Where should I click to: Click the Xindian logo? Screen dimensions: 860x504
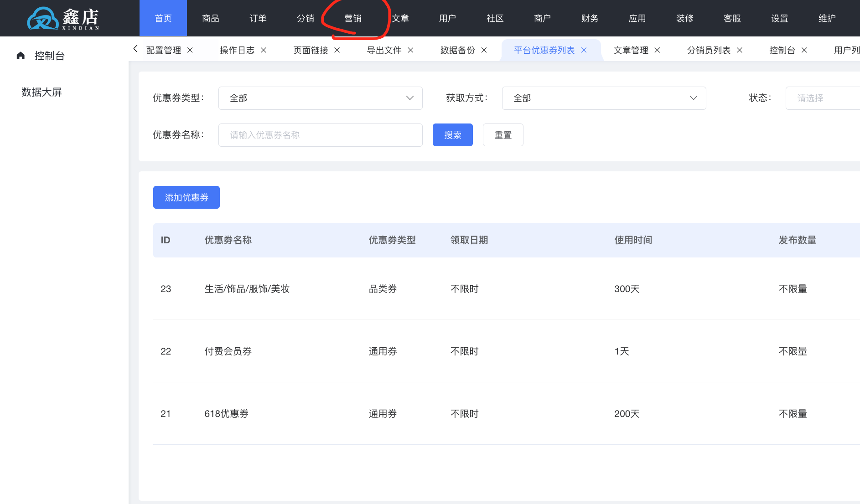(63, 18)
